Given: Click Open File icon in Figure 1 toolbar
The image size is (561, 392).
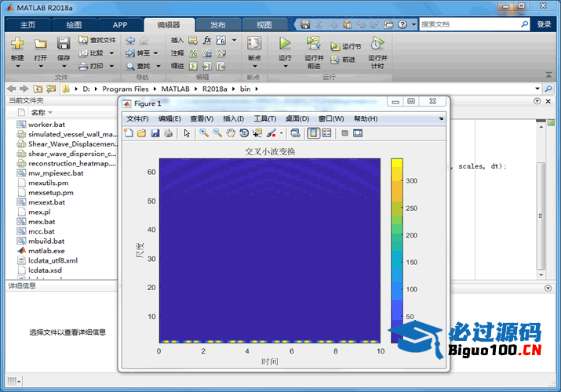Looking at the screenshot, I should pos(142,133).
